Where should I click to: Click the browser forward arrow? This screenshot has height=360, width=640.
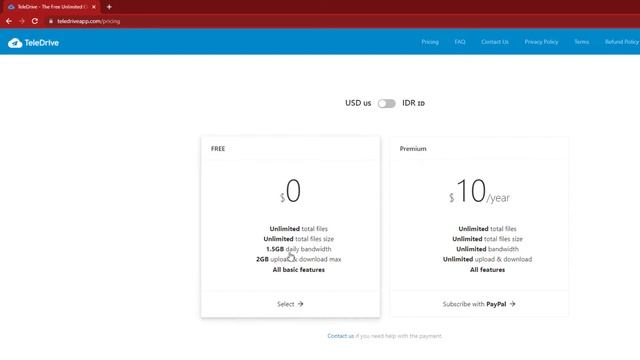22,21
